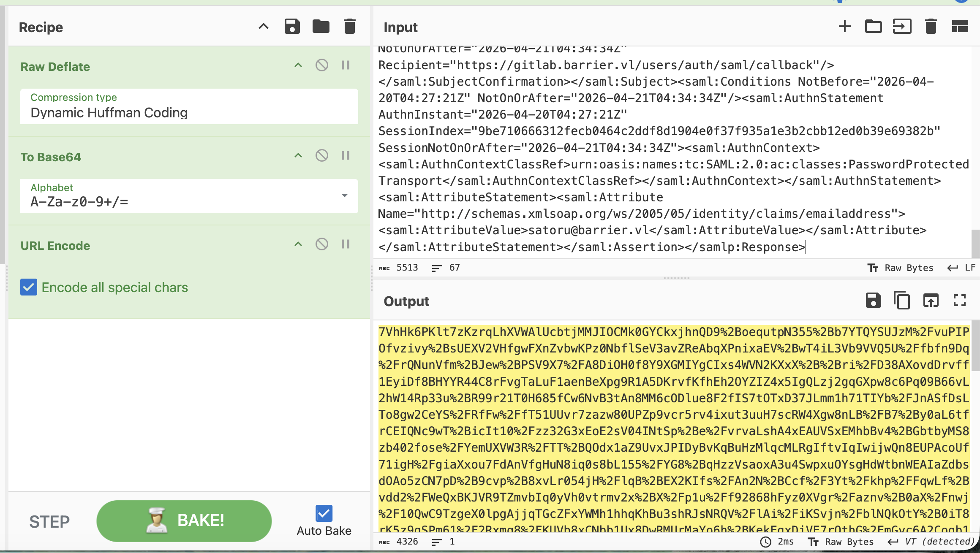This screenshot has width=980, height=553.
Task: Replace input with output
Action: [931, 301]
